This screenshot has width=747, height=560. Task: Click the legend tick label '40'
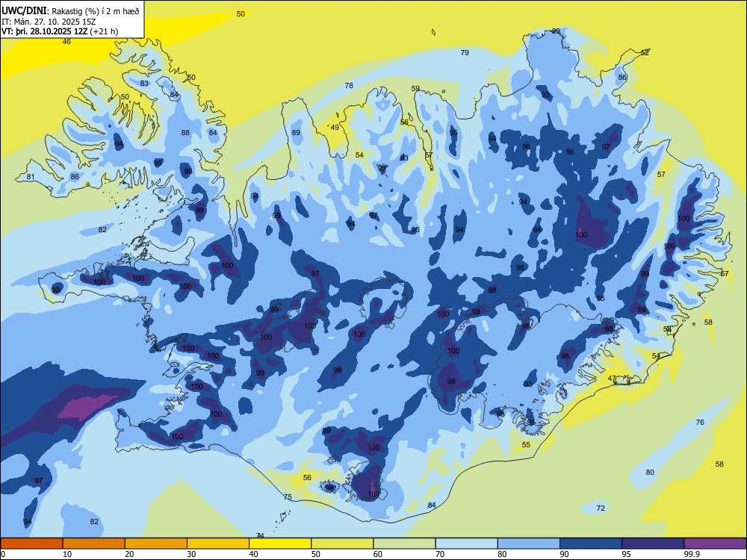(253, 554)
